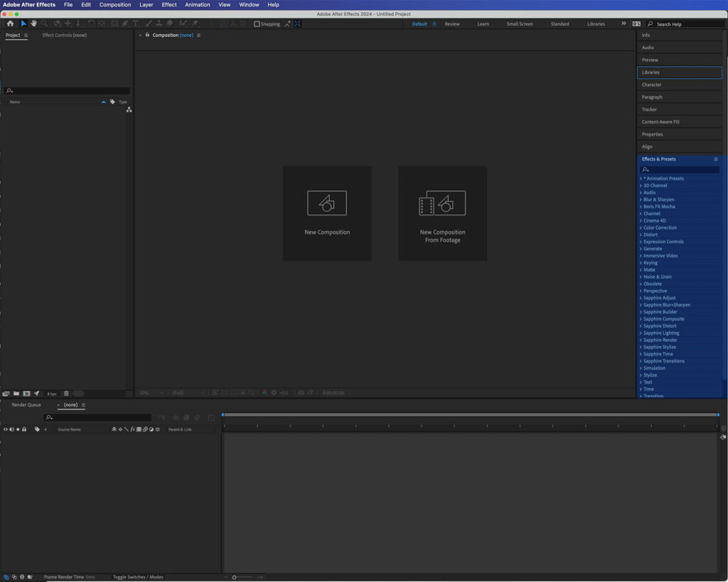
Task: Click the new composition icon in Project panel
Action: (26, 393)
